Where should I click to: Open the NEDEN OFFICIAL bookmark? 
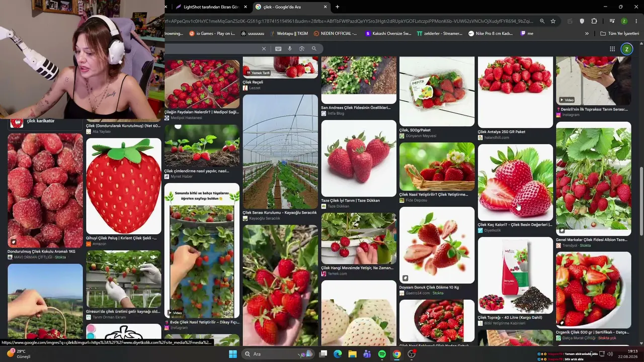[335, 34]
